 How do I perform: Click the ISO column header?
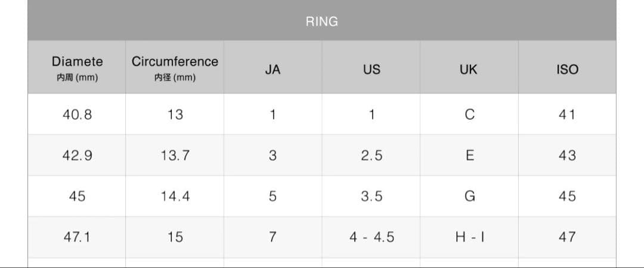[x=566, y=69]
